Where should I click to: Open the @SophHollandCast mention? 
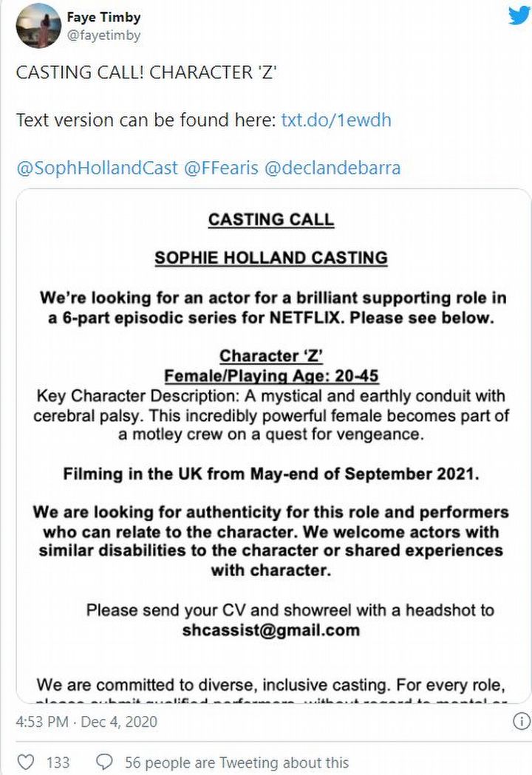[x=97, y=168]
